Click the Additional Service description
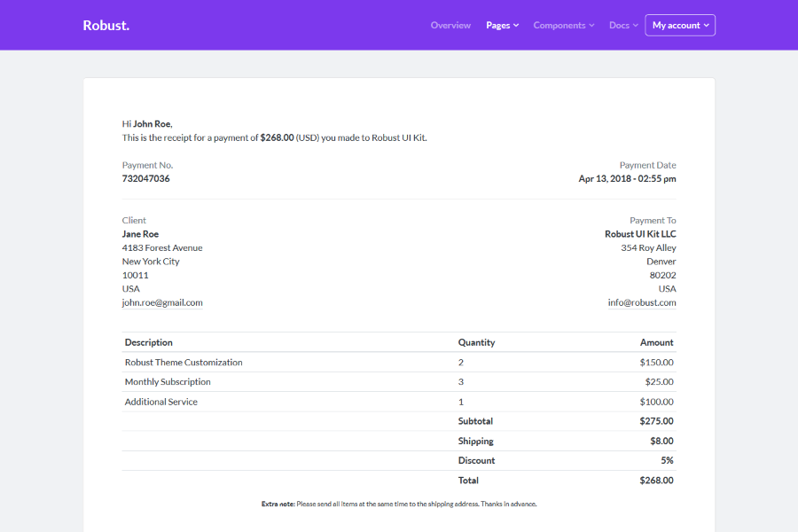 point(162,401)
